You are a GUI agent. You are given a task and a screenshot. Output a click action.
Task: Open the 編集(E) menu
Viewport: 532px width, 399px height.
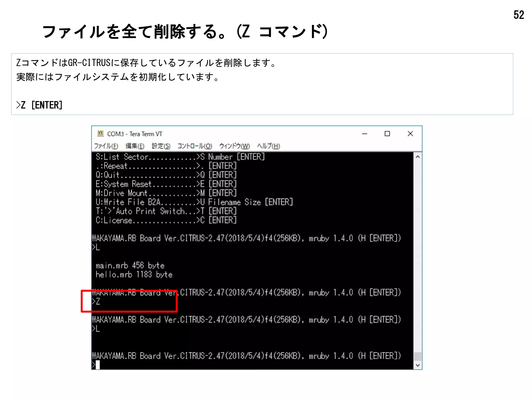[135, 146]
